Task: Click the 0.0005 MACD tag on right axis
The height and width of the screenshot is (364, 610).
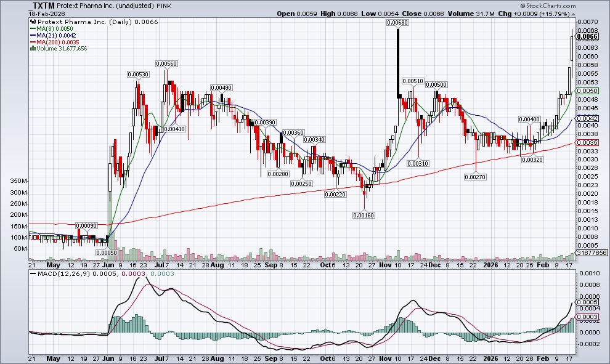Action: point(587,302)
